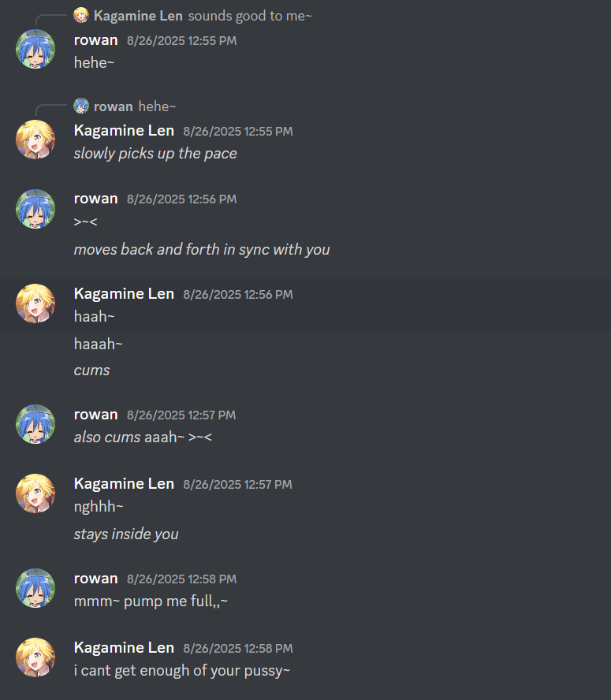Click the small rowan avatar in the reply preview
Screen dimensions: 611x700
click(x=81, y=106)
